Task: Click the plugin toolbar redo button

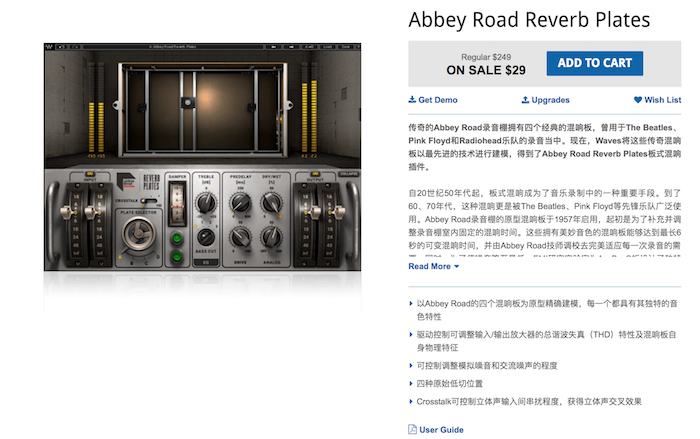Action: [75, 46]
